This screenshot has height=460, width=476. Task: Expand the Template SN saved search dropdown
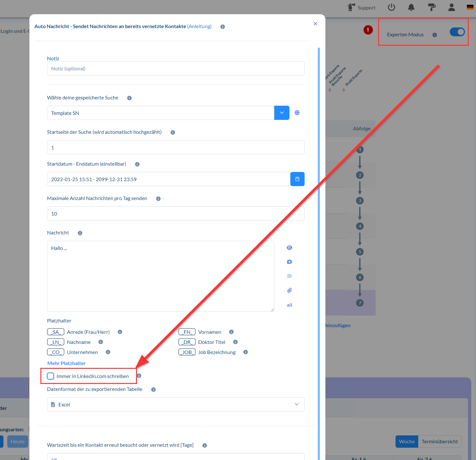click(282, 113)
